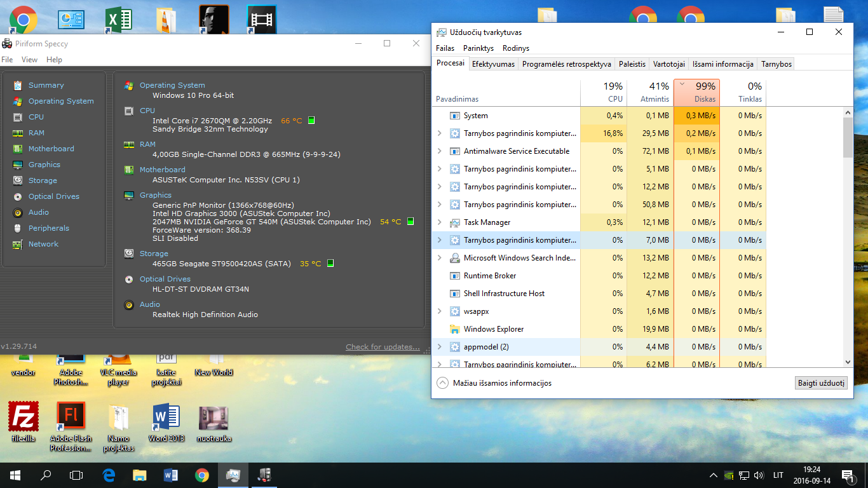
Task: Open taskbar search magnifier
Action: (x=46, y=475)
